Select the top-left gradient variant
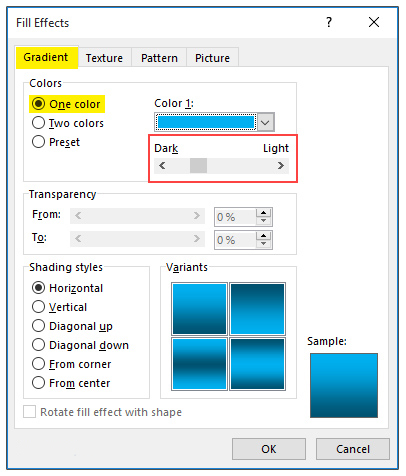This screenshot has width=406, height=476. pyautogui.click(x=199, y=309)
